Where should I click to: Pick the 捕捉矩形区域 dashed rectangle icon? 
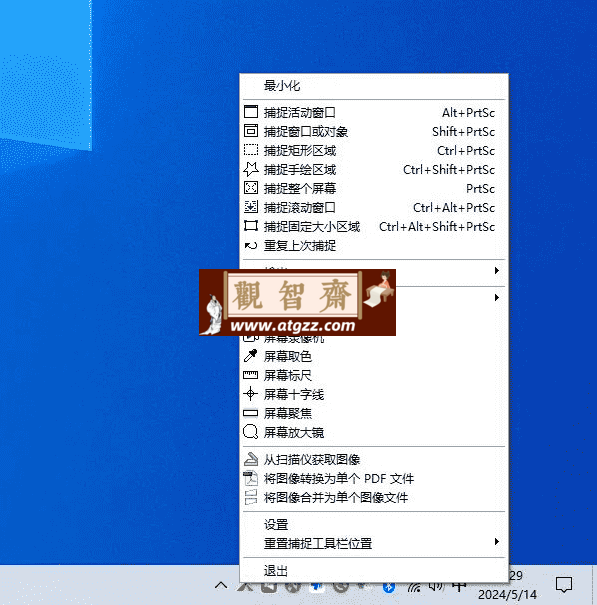[251, 150]
